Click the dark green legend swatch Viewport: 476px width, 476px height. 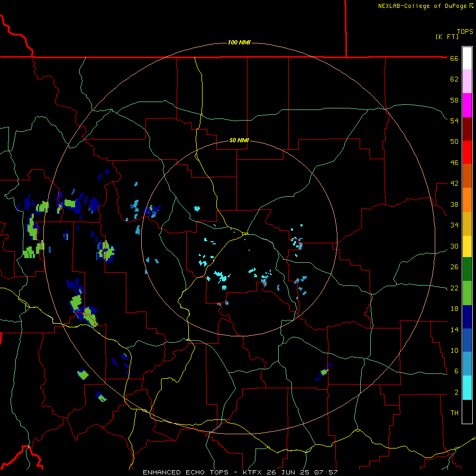click(x=467, y=269)
